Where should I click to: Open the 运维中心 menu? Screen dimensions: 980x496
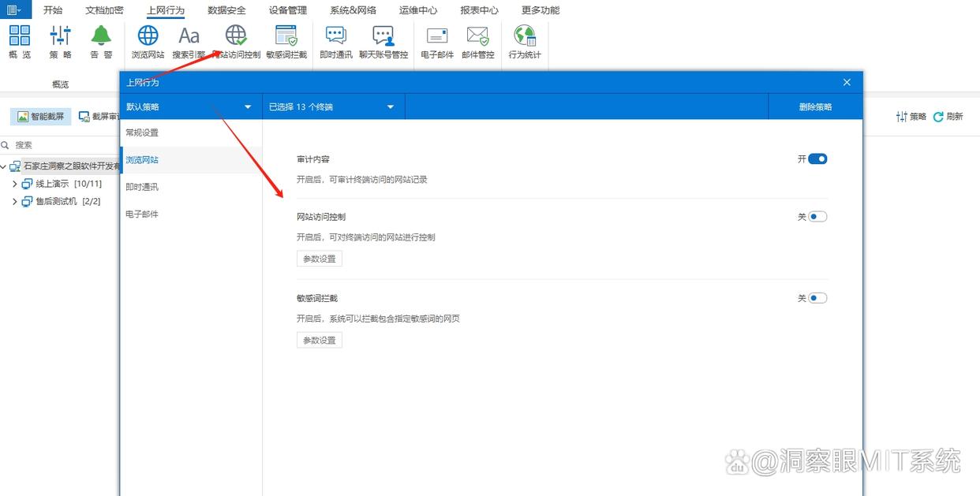(418, 10)
